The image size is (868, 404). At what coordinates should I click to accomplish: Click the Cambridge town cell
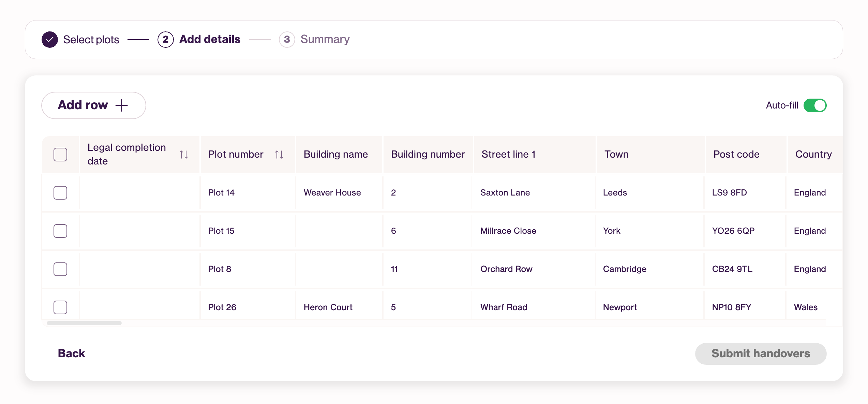click(x=650, y=269)
